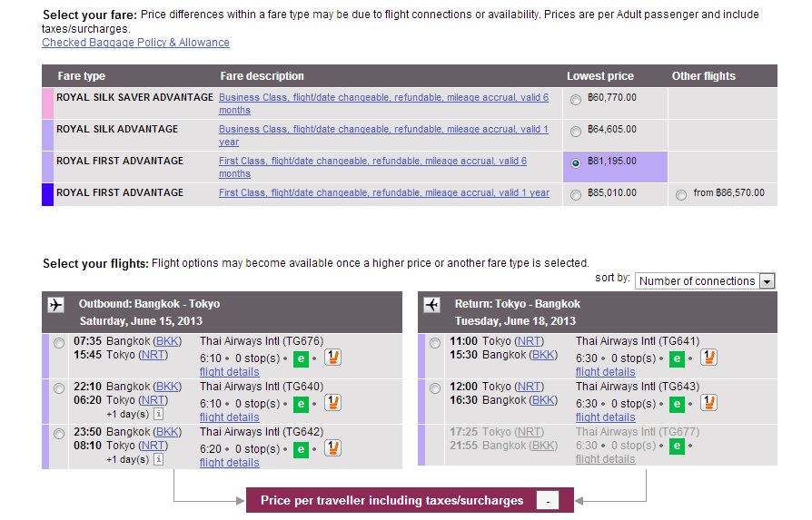Click orange seat icon for flight TG640
The height and width of the screenshot is (520, 812).
pos(332,402)
